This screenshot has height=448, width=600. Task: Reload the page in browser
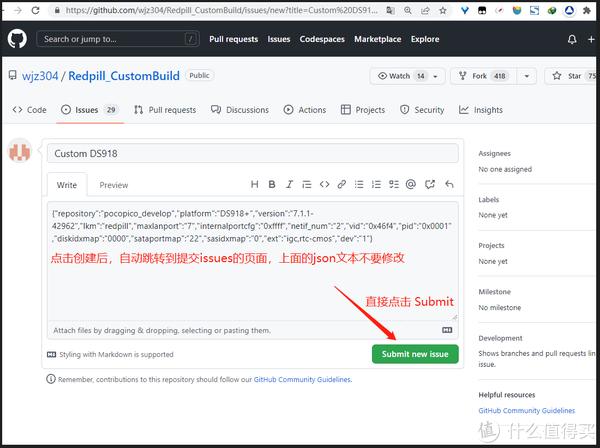pos(36,10)
